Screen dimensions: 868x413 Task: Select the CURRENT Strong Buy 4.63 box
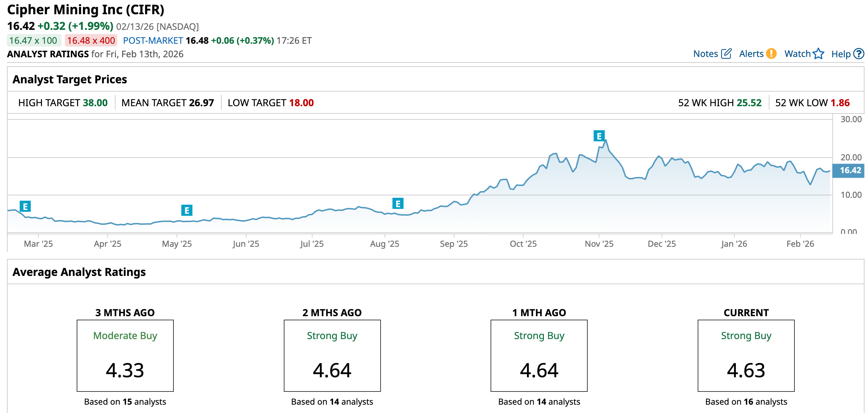[x=746, y=355]
